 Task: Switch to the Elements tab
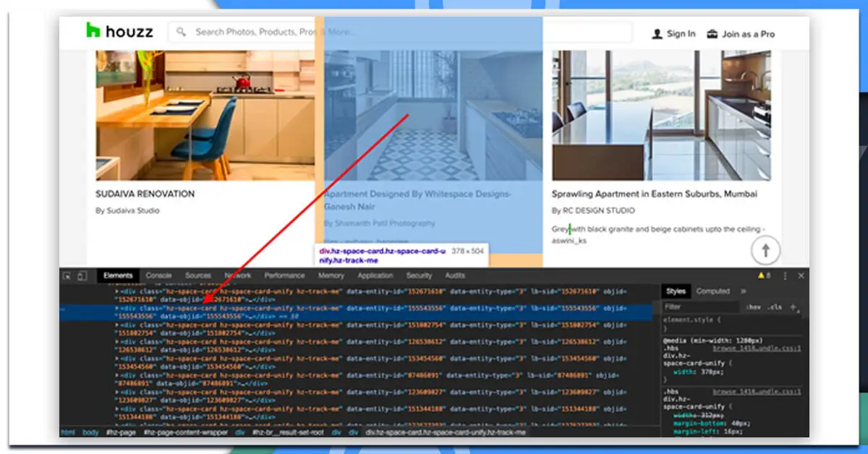[118, 275]
